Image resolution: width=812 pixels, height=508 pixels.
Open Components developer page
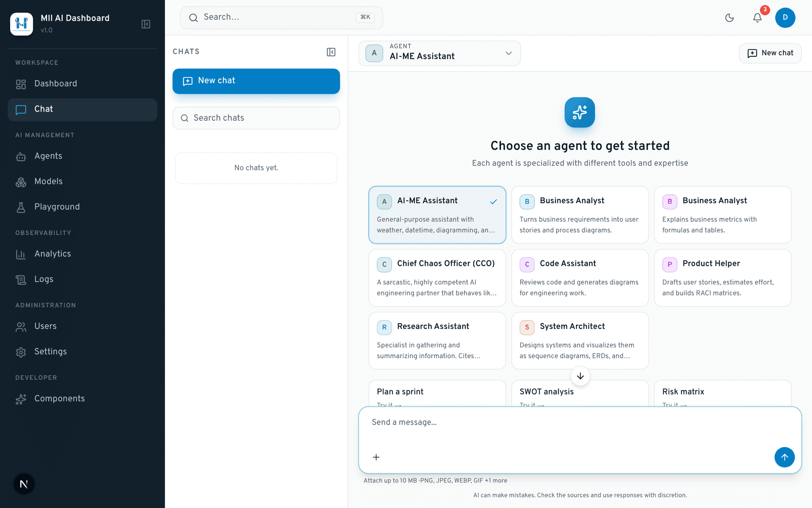[x=82, y=399]
